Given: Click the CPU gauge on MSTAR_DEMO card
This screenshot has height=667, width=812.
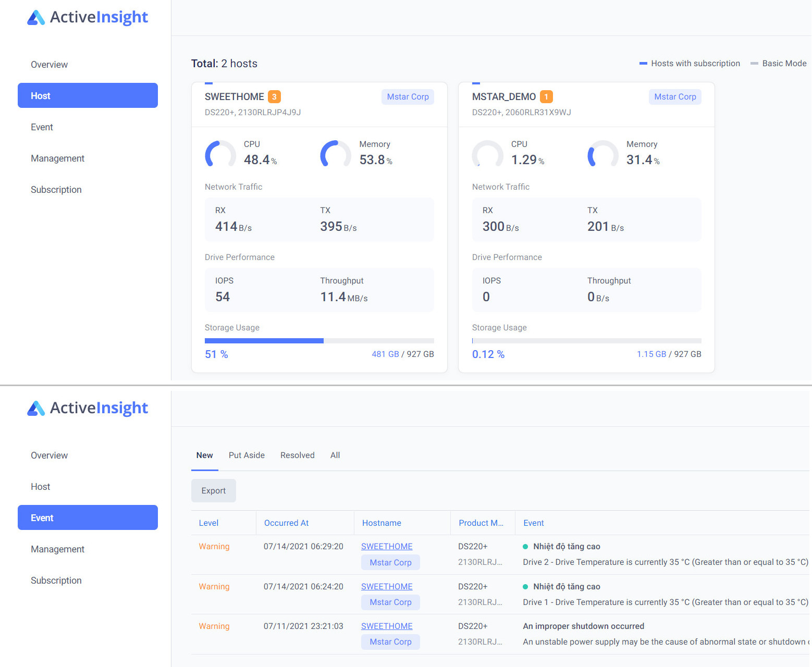Looking at the screenshot, I should [x=487, y=154].
